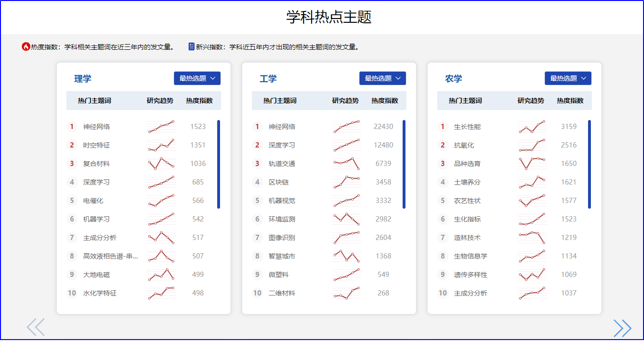644x341 pixels.
Task: Click the blue document icon beside 新兴指数
Action: [x=192, y=46]
